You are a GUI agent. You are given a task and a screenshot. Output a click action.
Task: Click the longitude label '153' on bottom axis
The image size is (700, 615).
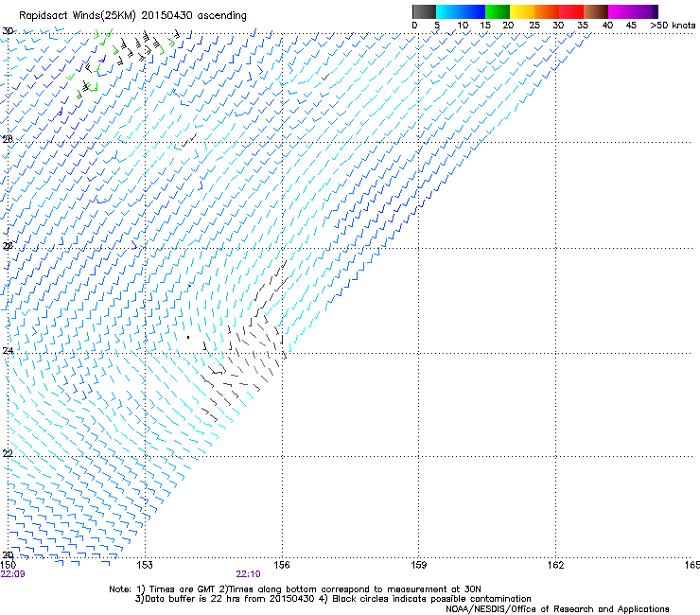(x=145, y=565)
